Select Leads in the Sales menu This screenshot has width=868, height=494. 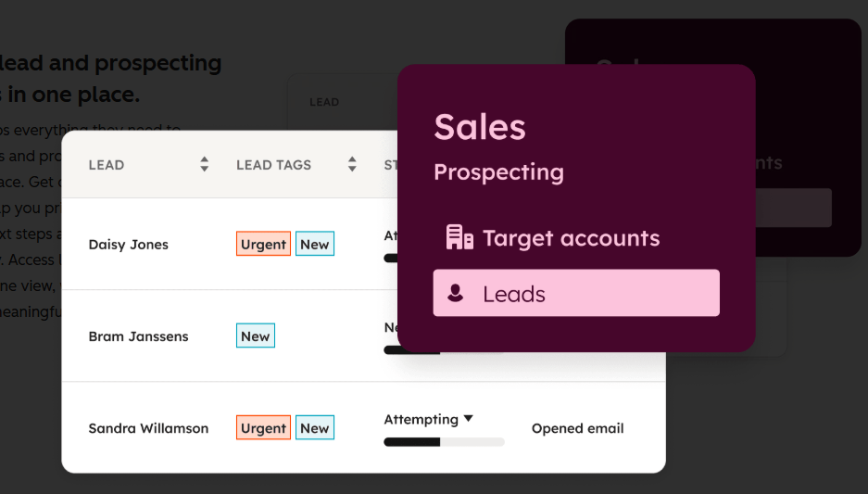coord(575,293)
